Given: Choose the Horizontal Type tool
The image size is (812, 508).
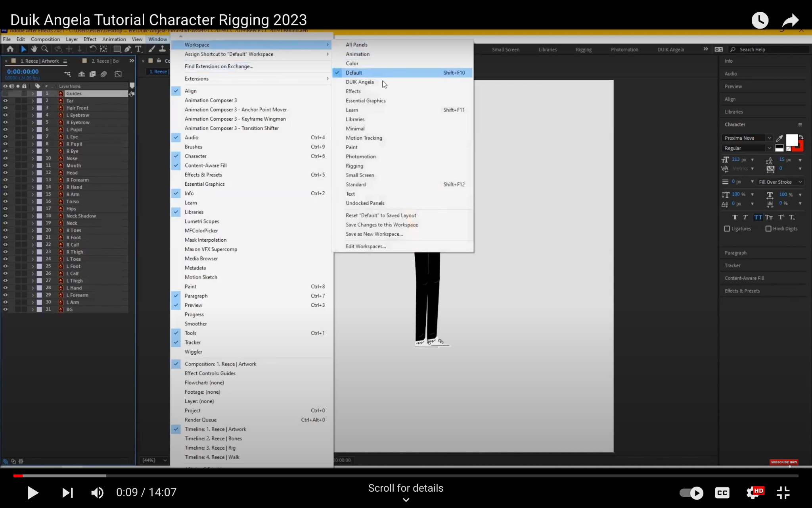Looking at the screenshot, I should pos(138,49).
